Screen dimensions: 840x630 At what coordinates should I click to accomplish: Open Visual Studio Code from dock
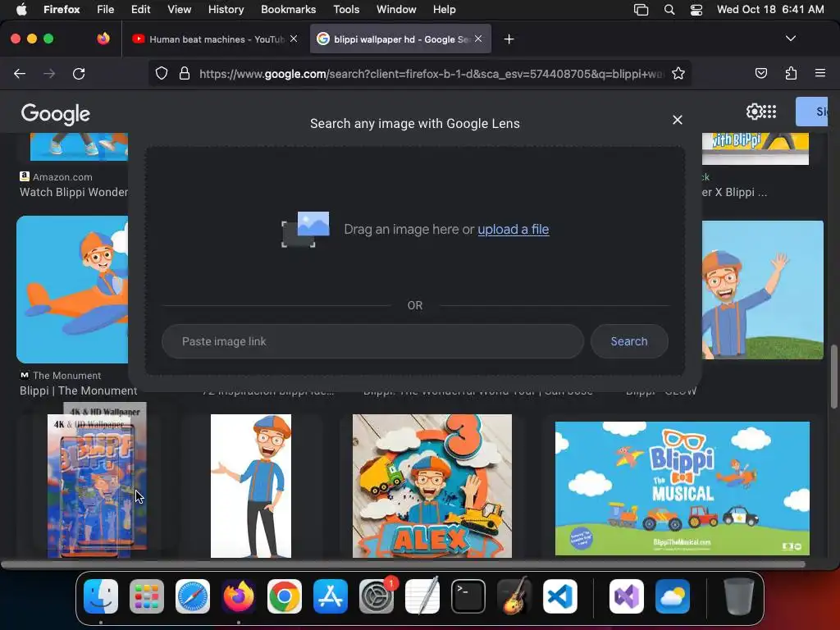point(560,596)
